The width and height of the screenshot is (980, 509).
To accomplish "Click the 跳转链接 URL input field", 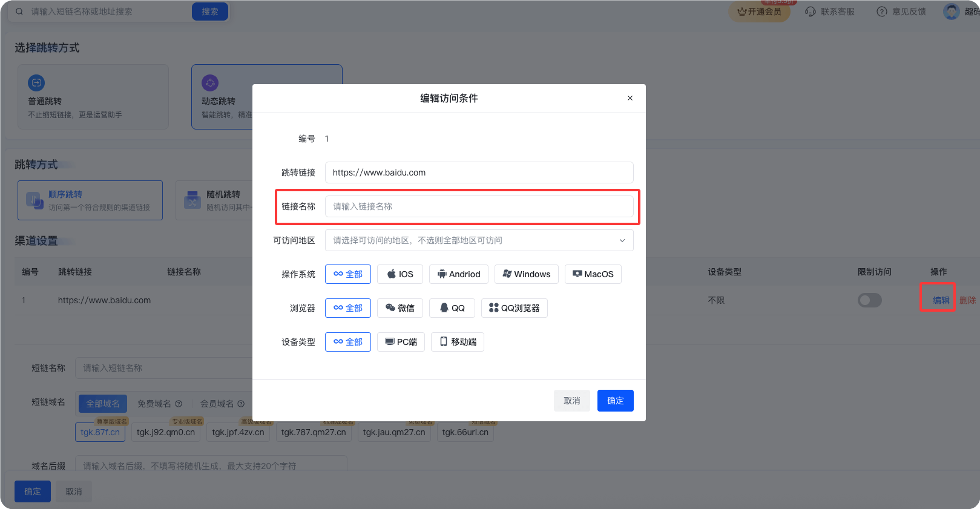I will [479, 172].
